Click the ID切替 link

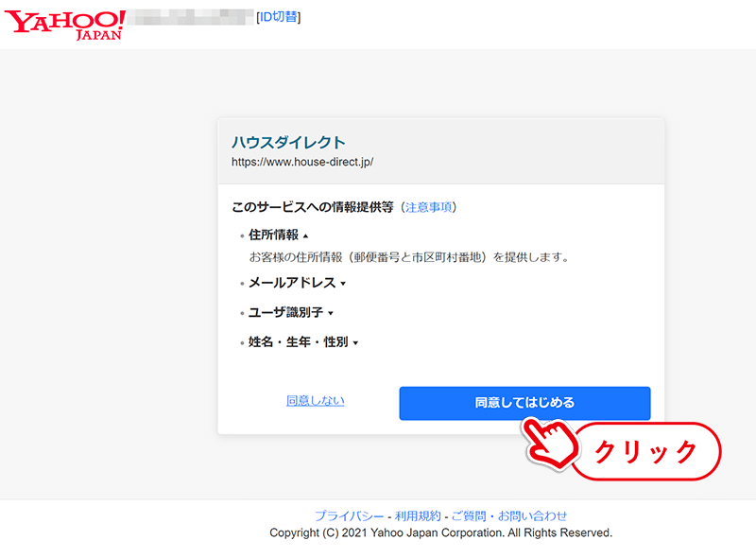tap(279, 17)
